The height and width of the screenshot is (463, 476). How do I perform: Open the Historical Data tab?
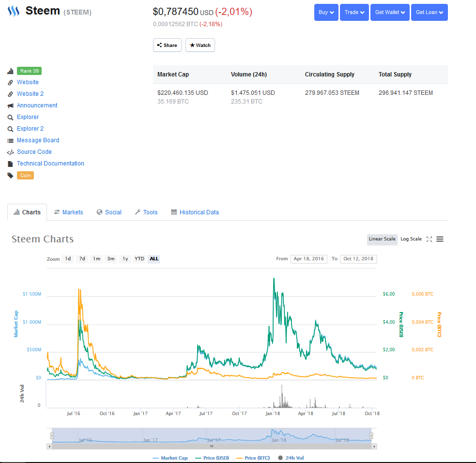(195, 212)
